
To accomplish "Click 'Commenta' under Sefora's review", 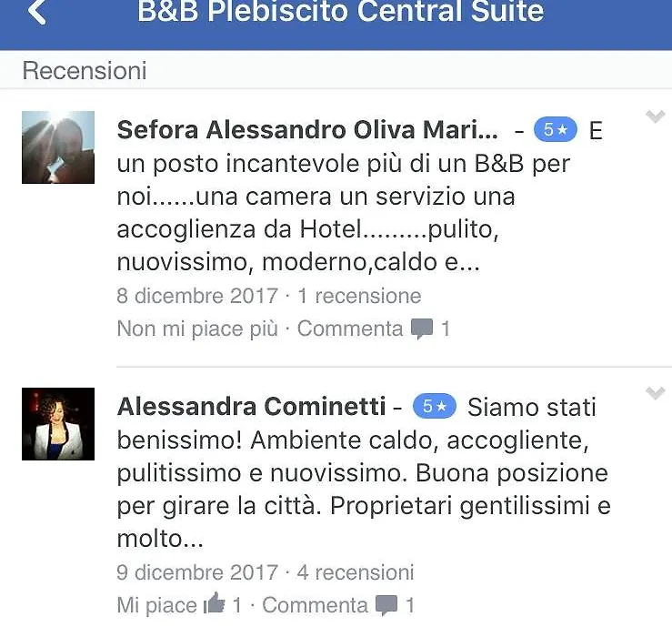I will 350,329.
